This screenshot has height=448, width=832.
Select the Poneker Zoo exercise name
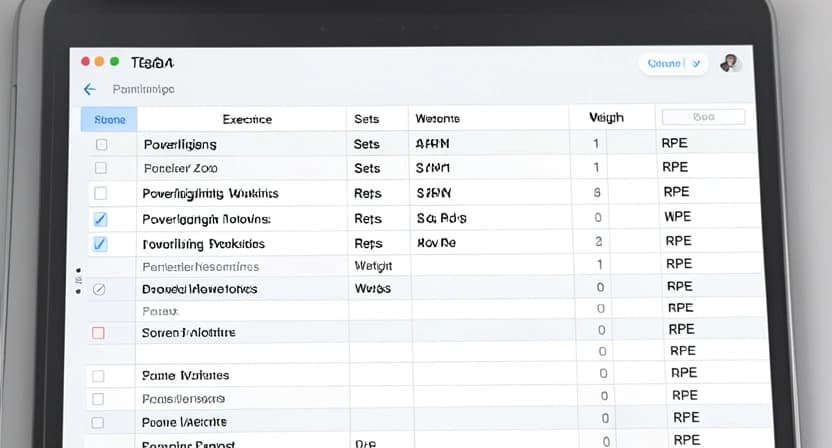tap(180, 168)
